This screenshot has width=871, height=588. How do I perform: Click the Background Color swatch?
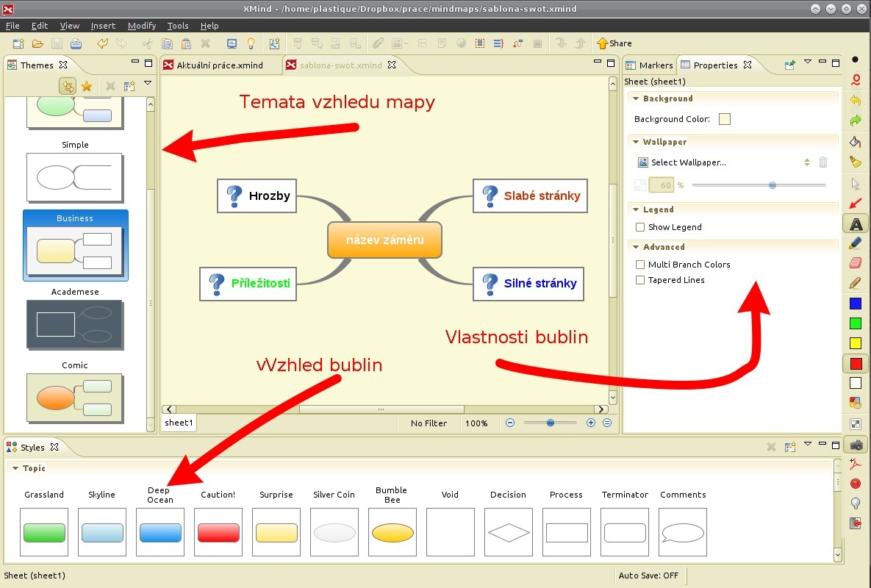(x=725, y=119)
